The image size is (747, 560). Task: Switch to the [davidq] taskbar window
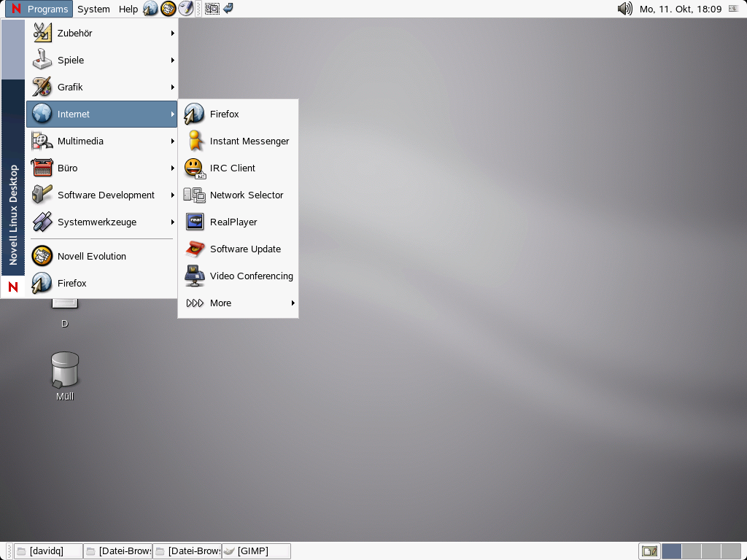(48, 551)
